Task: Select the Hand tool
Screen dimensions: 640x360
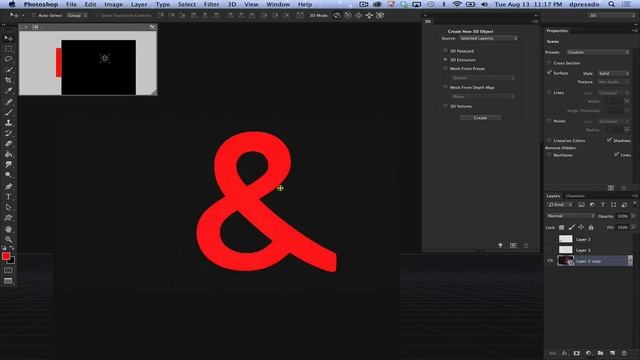Action: click(8, 229)
